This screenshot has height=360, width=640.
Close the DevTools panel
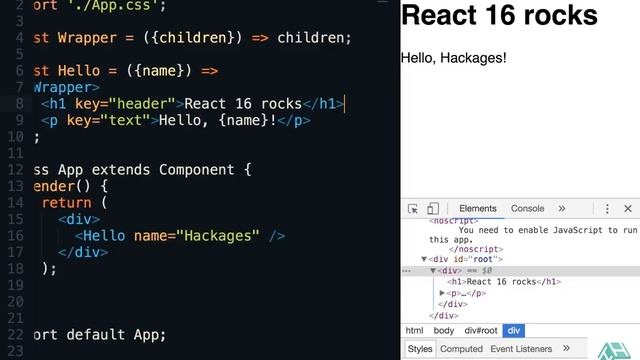[x=628, y=209]
